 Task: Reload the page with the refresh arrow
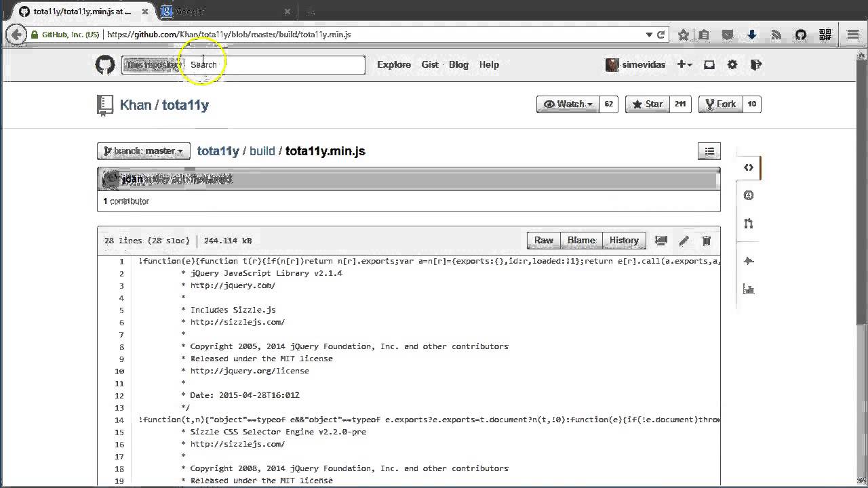[x=660, y=35]
